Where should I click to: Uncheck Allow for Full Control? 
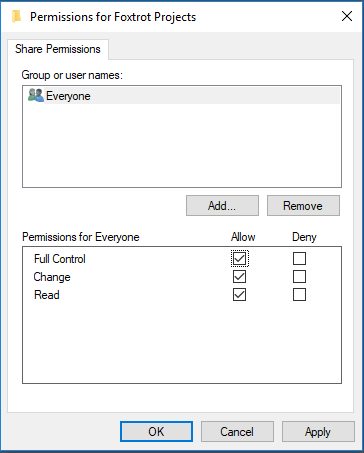point(240,259)
